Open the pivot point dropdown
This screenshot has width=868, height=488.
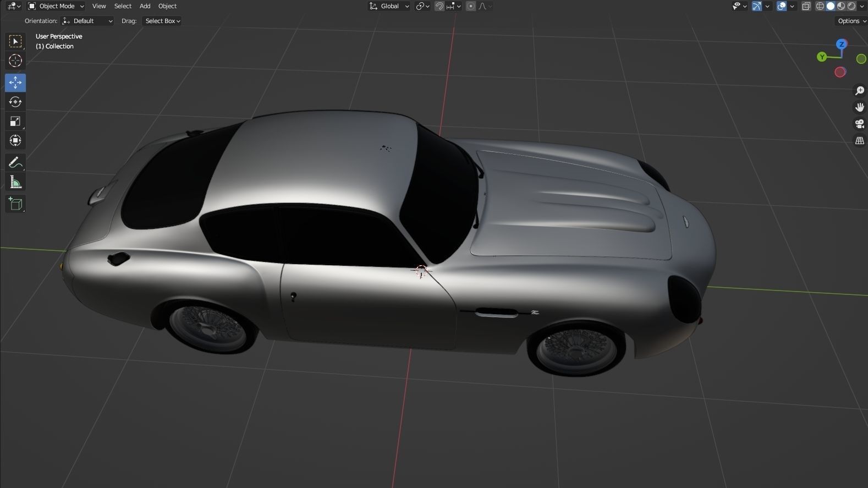click(x=422, y=6)
